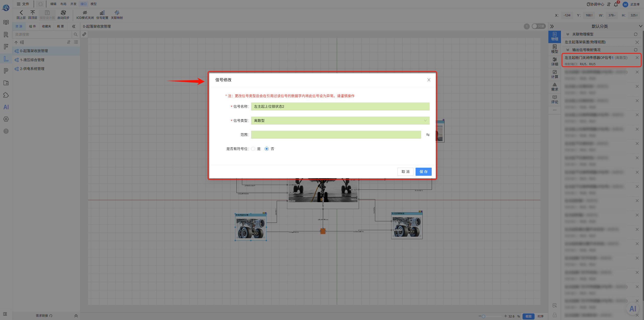Click the 回顶层 toolbar icon
Screen dimensions: 644x320
tap(33, 13)
